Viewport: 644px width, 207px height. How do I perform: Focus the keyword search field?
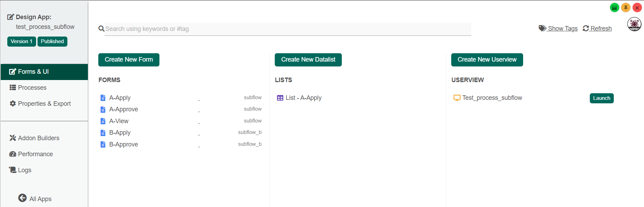pos(288,29)
